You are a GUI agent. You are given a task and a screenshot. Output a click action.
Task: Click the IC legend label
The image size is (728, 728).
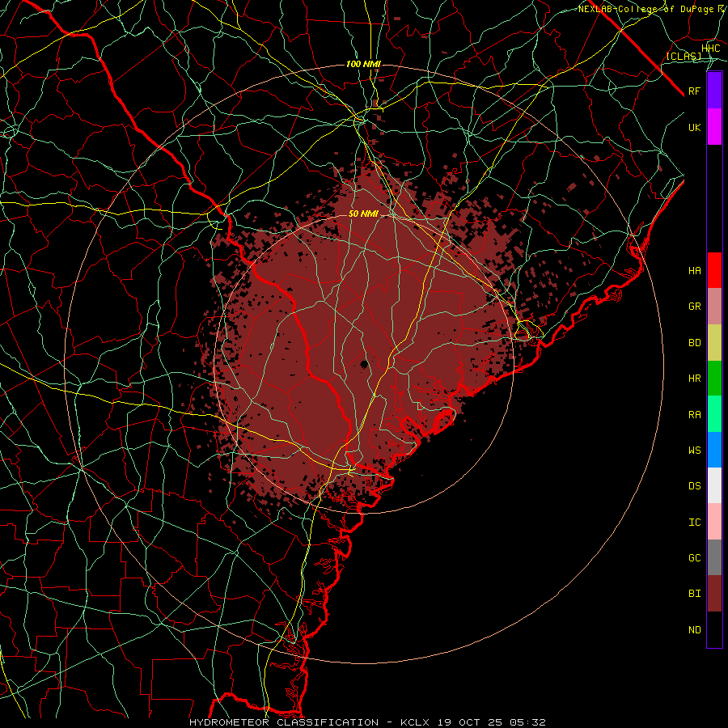pos(695,523)
